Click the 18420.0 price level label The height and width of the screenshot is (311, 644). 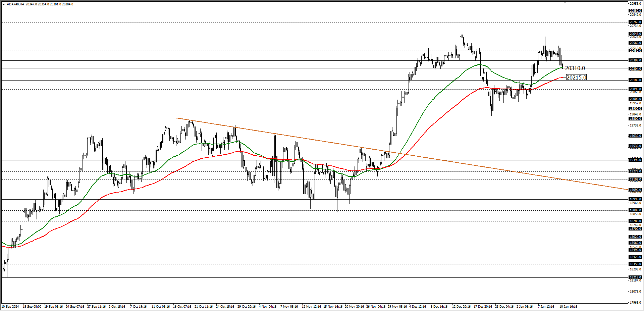pos(635,257)
